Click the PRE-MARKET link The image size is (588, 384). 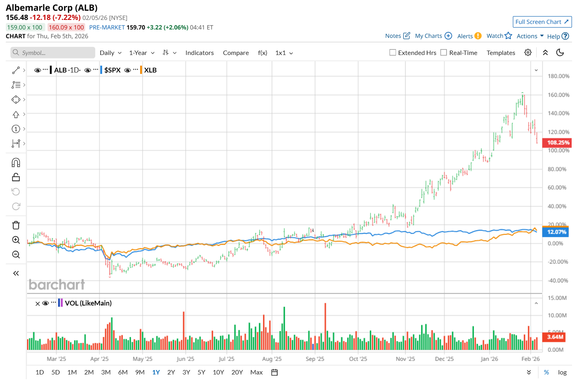click(x=107, y=27)
